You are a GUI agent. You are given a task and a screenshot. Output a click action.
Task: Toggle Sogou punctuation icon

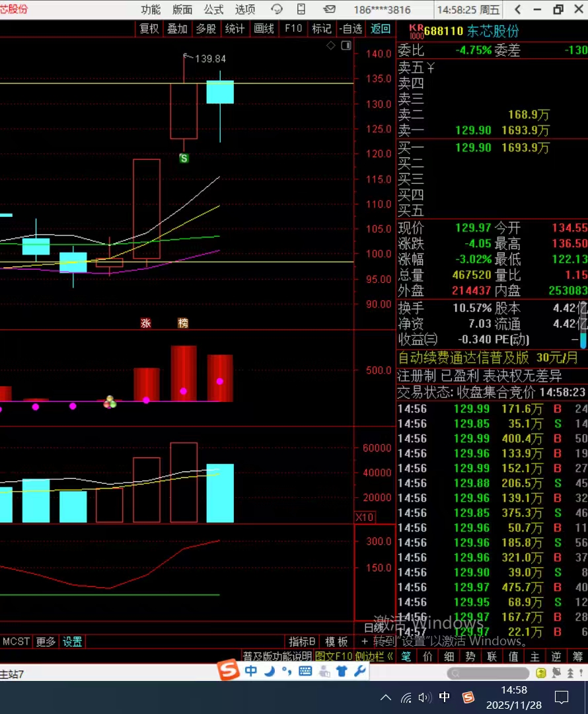click(x=287, y=671)
